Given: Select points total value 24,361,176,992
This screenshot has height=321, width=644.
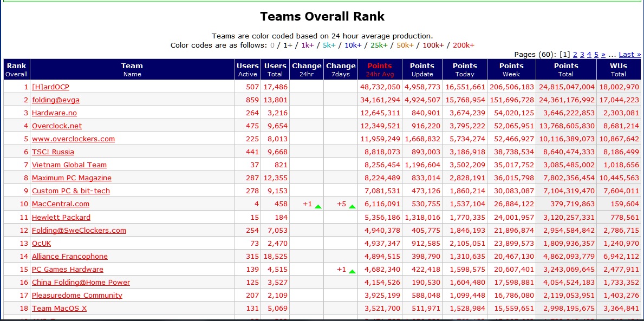Looking at the screenshot, I should tap(567, 100).
